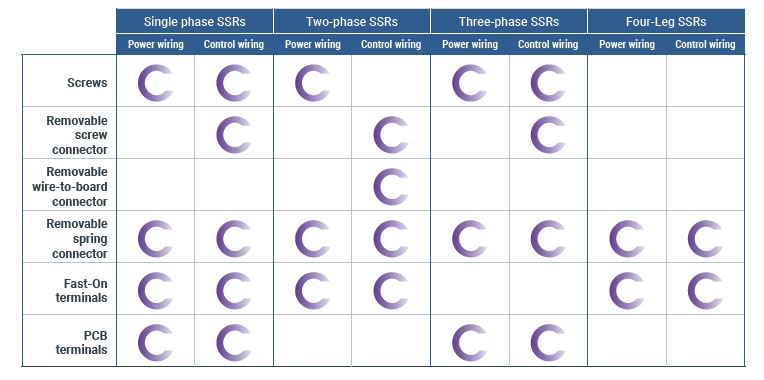Click Power wiring subheader under Four-Leg SSRs
Viewport: 764px width, 380px height.
(x=627, y=44)
